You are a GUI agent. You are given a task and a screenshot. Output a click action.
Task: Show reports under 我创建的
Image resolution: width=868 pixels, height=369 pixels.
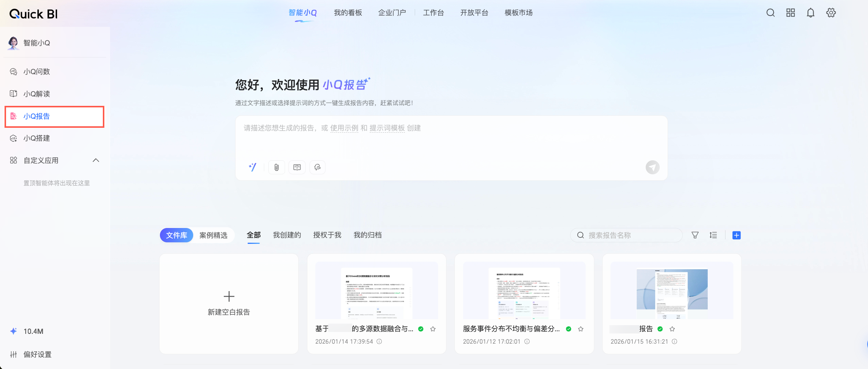tap(287, 235)
